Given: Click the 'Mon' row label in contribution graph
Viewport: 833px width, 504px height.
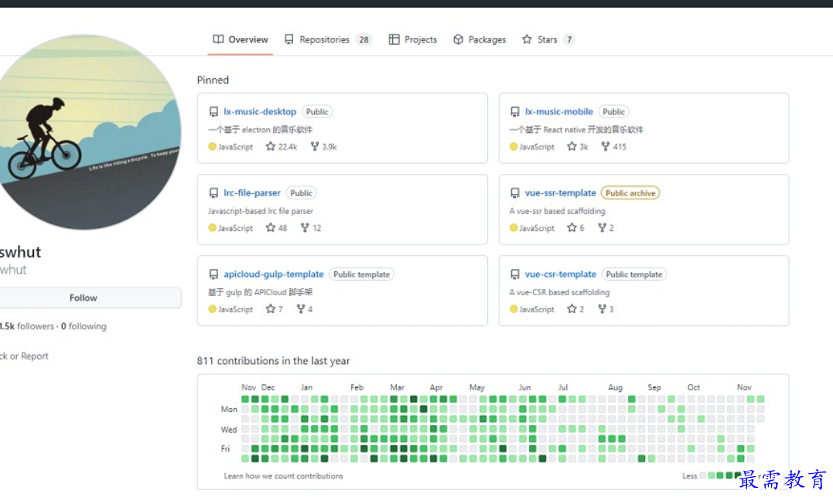Looking at the screenshot, I should pyautogui.click(x=229, y=409).
